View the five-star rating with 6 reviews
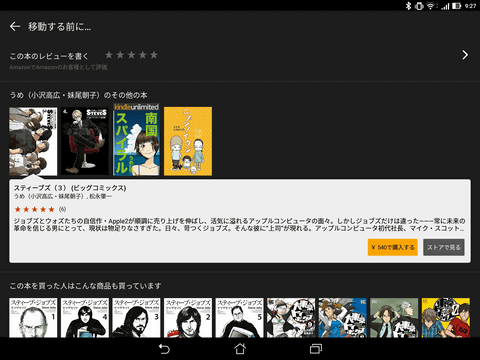Image resolution: width=480 pixels, height=360 pixels. coord(40,209)
